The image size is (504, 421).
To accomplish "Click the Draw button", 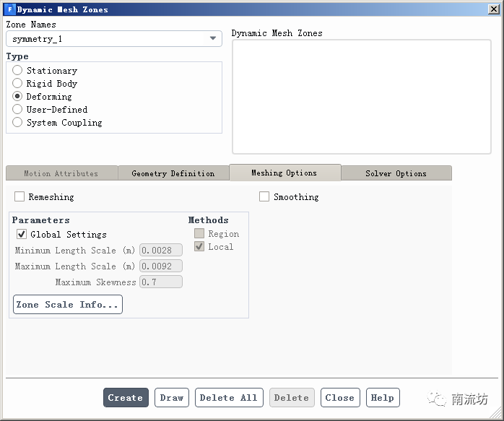I will 172,398.
